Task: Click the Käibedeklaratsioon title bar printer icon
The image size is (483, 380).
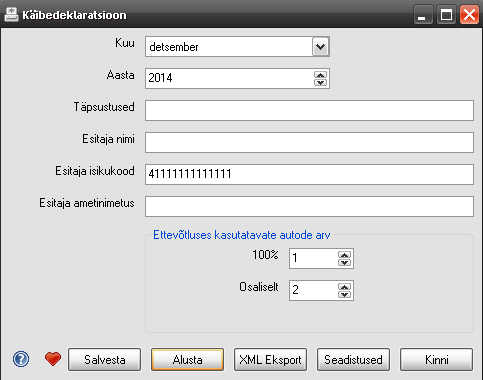Action: (11, 15)
